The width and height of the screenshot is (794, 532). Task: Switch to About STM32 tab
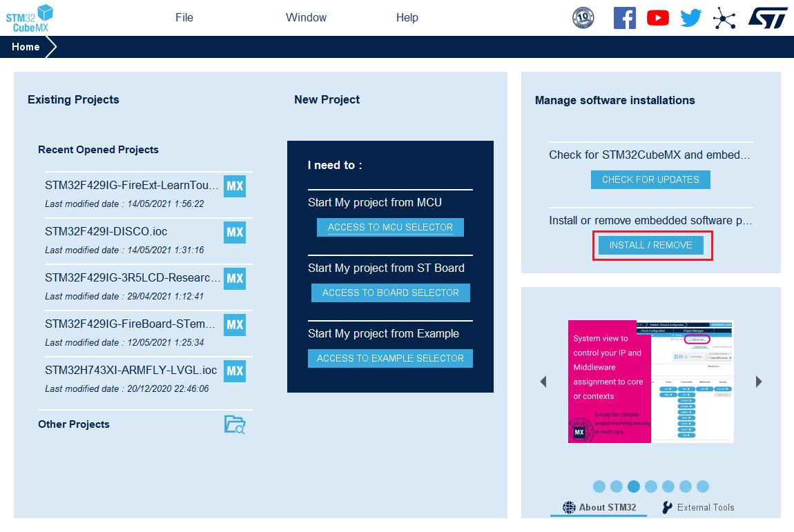[x=599, y=507]
